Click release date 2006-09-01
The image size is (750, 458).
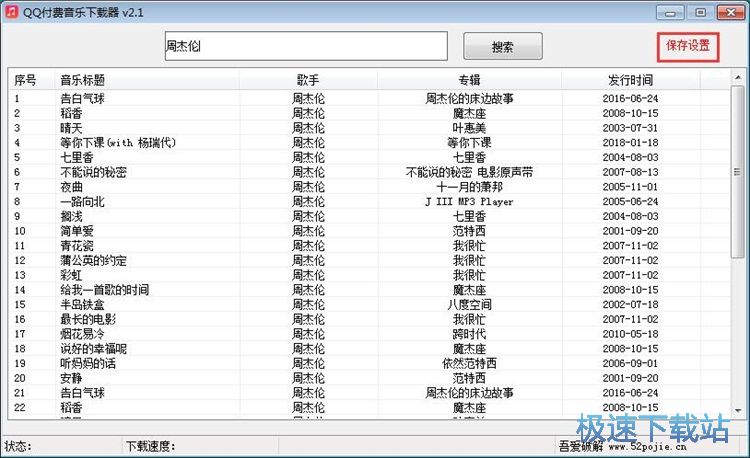tap(630, 363)
